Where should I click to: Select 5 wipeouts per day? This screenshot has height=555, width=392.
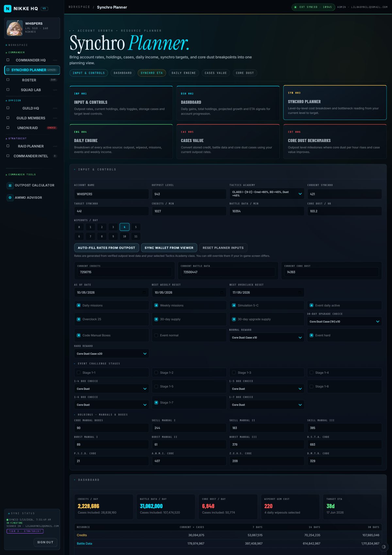136,227
